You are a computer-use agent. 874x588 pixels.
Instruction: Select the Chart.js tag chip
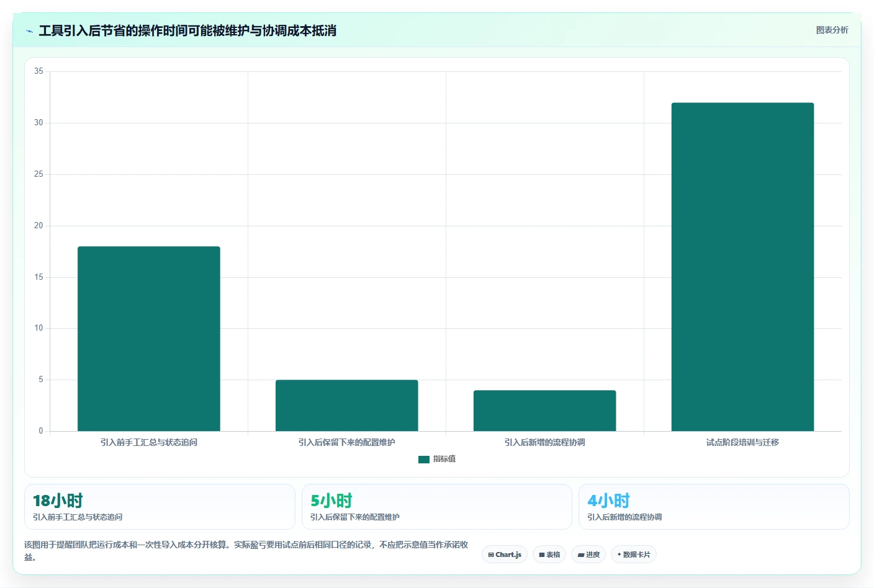505,555
